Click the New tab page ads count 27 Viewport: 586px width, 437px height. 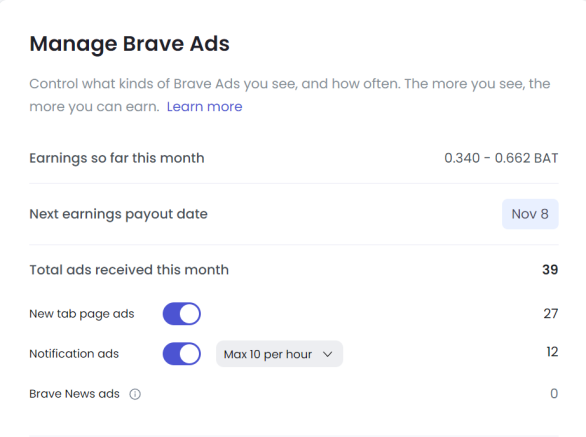point(551,313)
